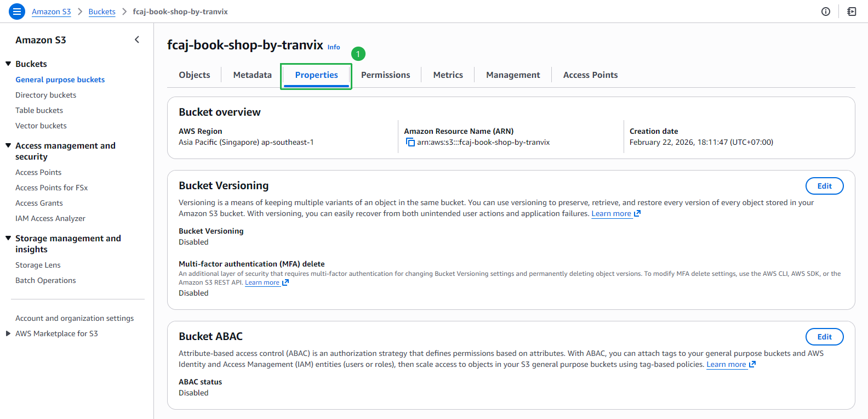868x419 pixels.
Task: Collapse Access management and security section
Action: pyautogui.click(x=8, y=145)
